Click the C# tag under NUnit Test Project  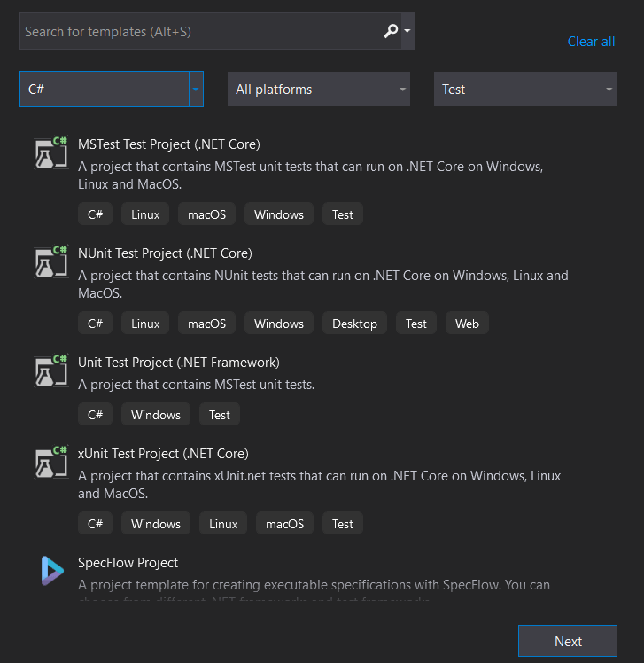pyautogui.click(x=95, y=324)
